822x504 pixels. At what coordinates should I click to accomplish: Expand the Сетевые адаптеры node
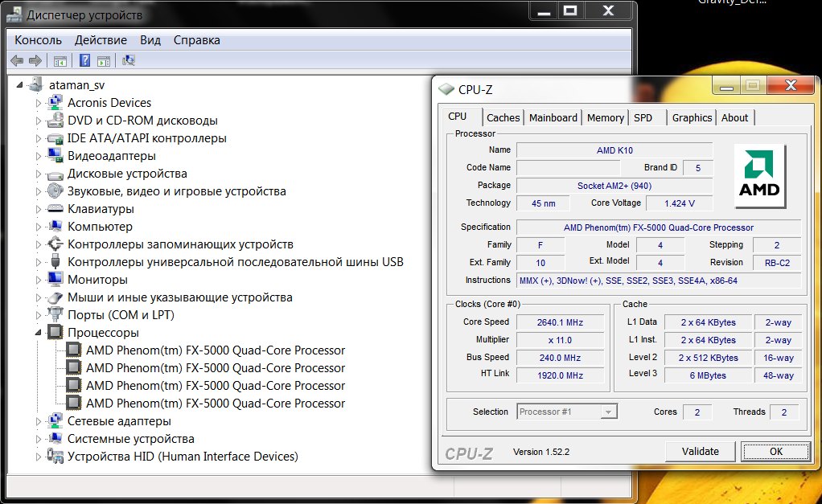(x=39, y=421)
